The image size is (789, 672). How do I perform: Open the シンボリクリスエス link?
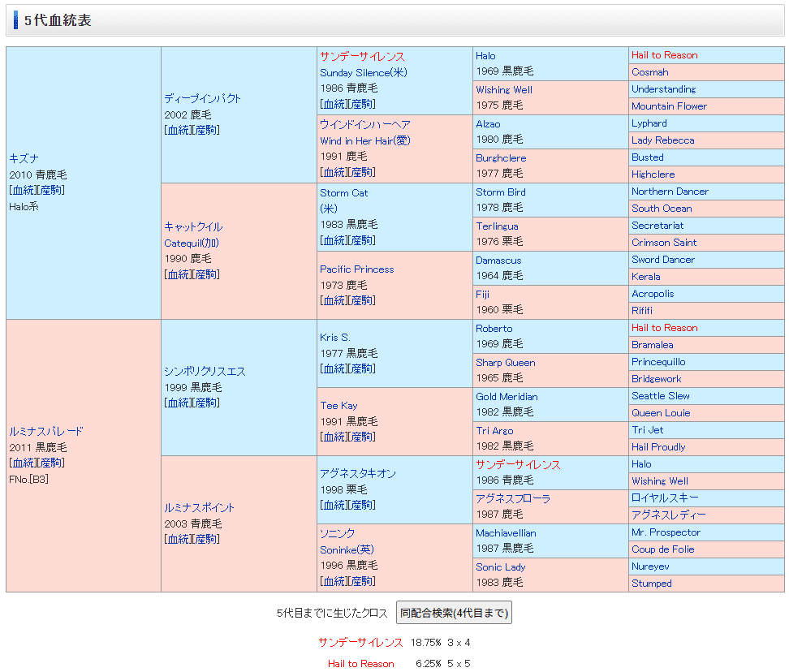[205, 371]
